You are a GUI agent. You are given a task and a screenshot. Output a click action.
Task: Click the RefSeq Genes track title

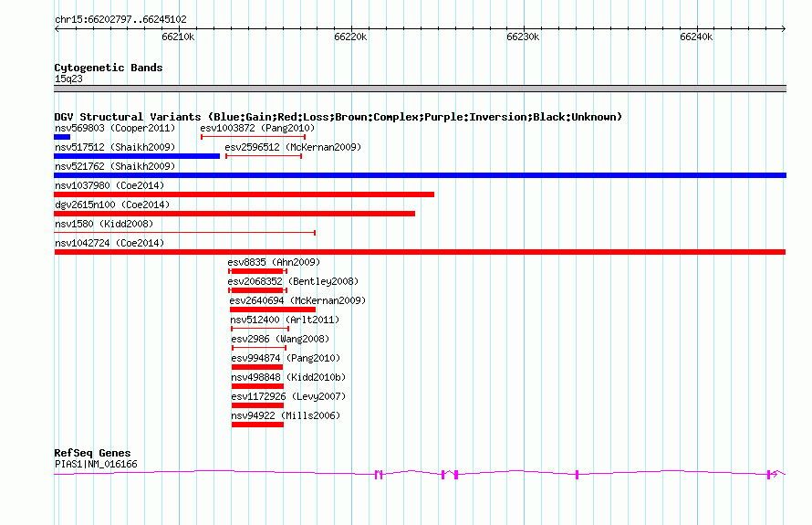tap(92, 453)
